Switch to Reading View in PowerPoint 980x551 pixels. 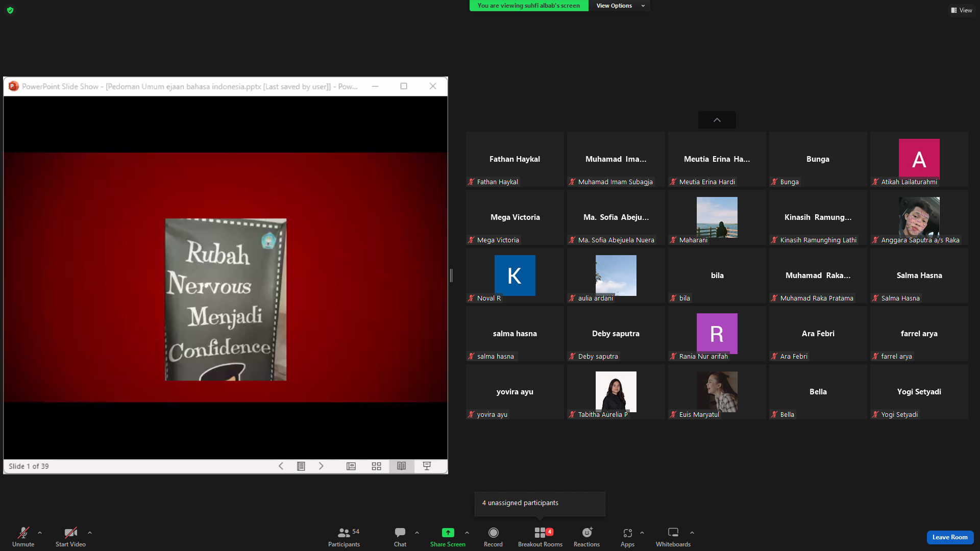tap(402, 466)
